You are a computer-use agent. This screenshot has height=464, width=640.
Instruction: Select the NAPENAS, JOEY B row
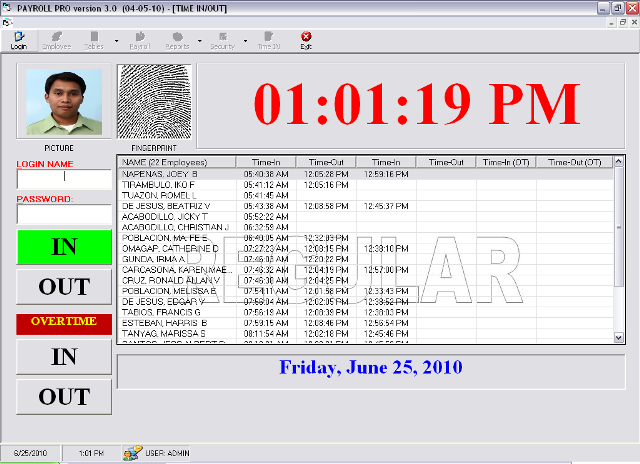click(x=365, y=174)
